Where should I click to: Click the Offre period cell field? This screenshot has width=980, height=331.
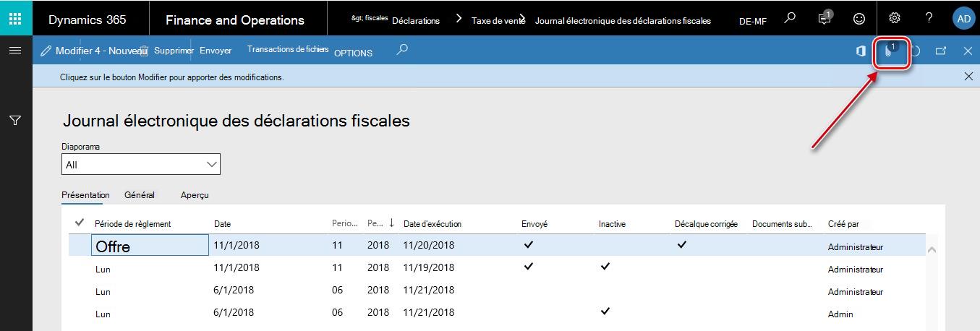click(150, 246)
